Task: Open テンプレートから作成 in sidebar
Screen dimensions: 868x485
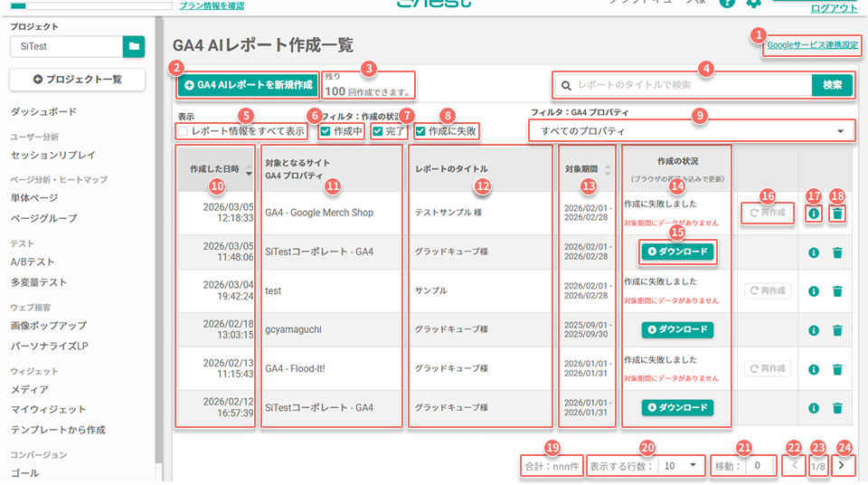Action: (58, 430)
